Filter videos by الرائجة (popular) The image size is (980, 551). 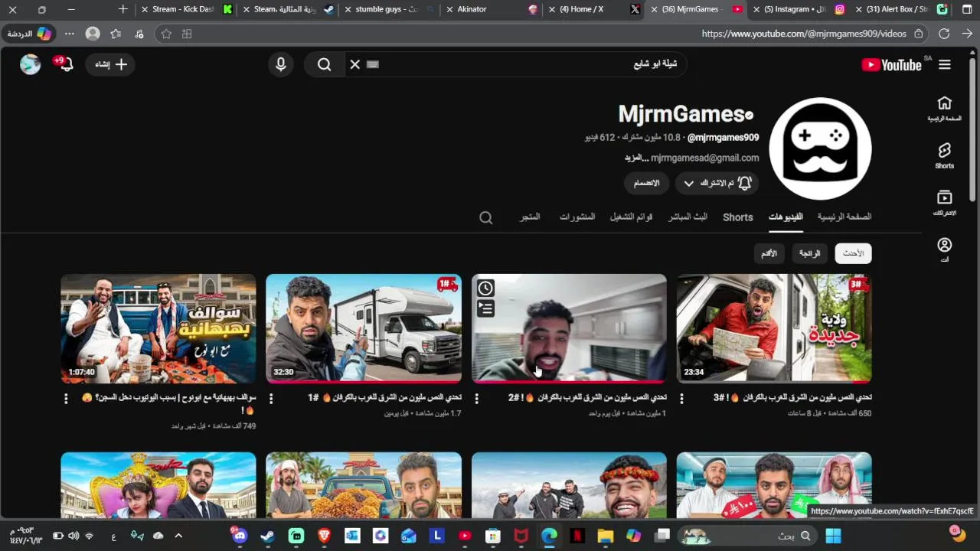[x=809, y=253]
